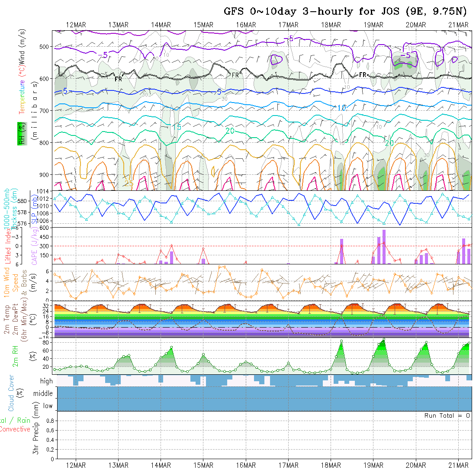
Task: Click the 18MAR label on bottom axis
Action: 331,465
